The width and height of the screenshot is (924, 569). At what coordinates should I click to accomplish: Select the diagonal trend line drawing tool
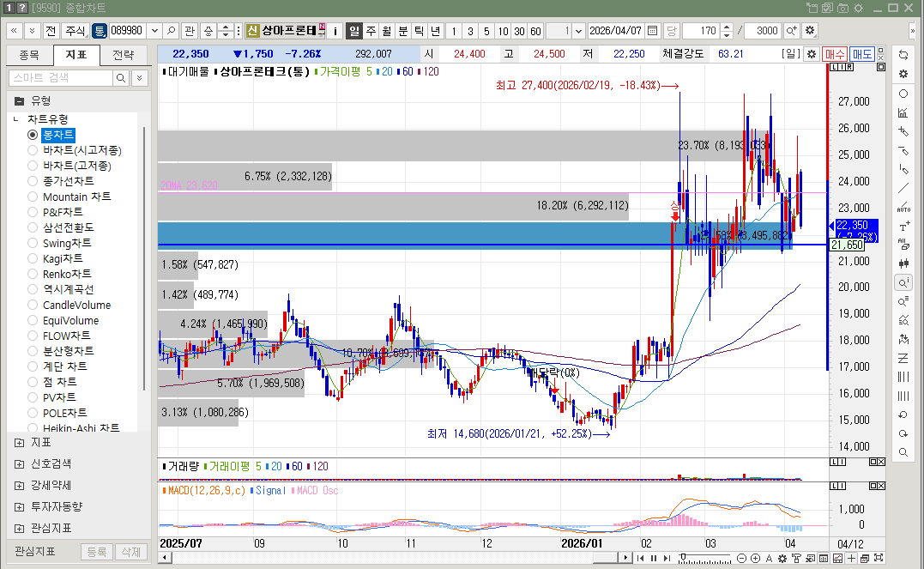903,189
